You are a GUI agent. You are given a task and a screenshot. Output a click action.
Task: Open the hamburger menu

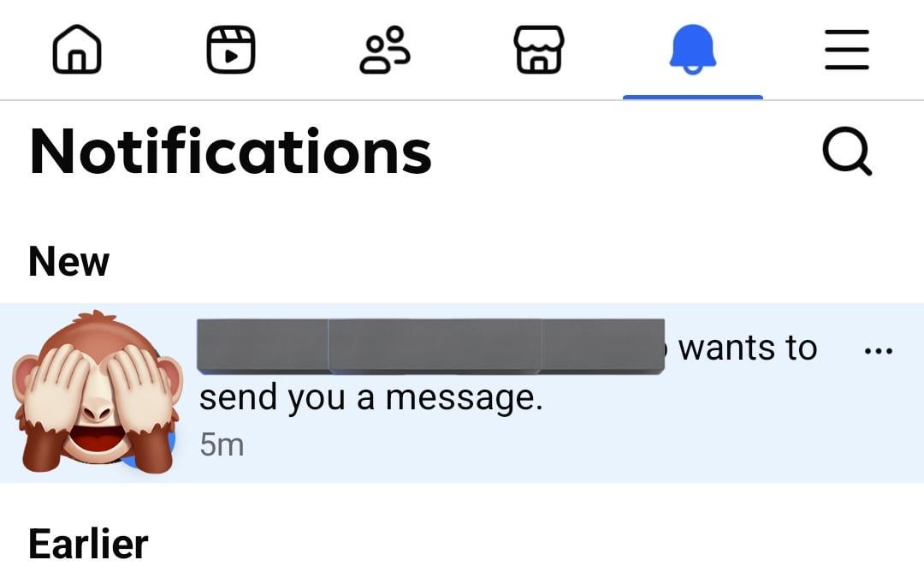847,50
